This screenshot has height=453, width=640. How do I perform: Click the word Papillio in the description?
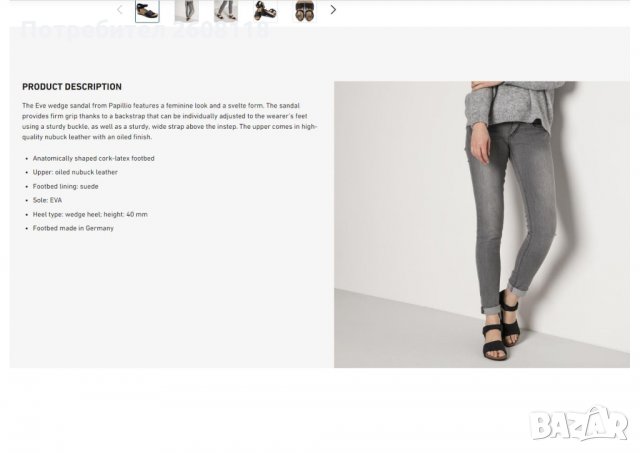[x=120, y=106]
